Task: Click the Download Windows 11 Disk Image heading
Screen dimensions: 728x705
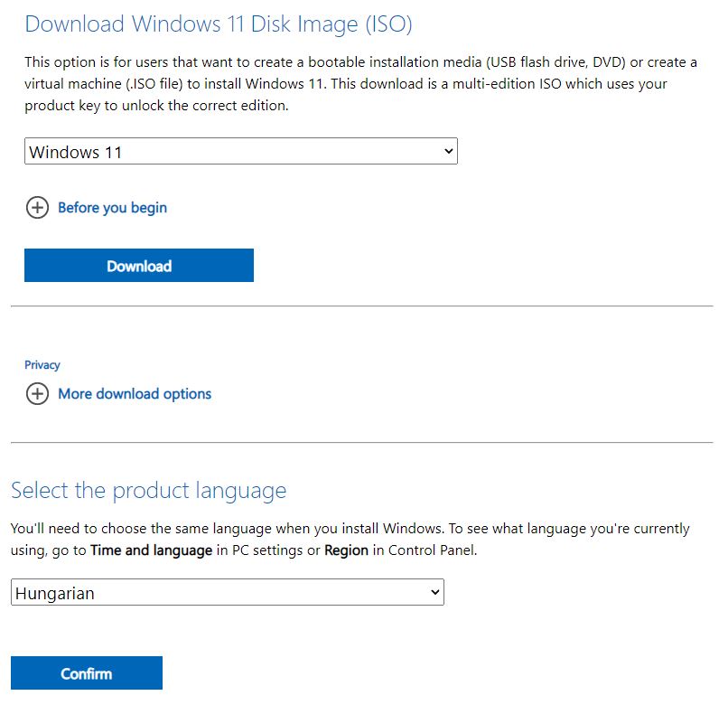Action: point(219,24)
